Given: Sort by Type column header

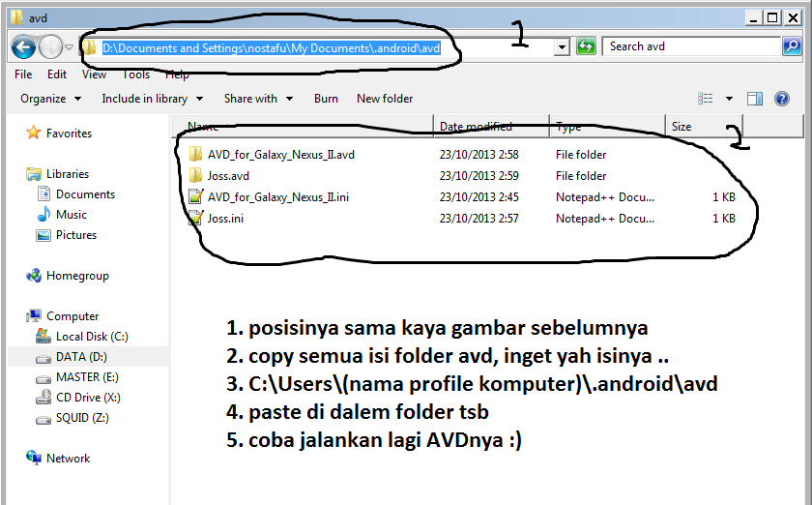Looking at the screenshot, I should coord(607,127).
